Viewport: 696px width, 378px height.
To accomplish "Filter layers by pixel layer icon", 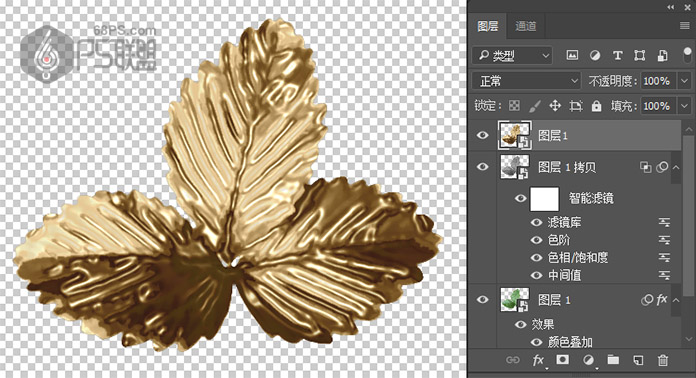I will pyautogui.click(x=572, y=55).
